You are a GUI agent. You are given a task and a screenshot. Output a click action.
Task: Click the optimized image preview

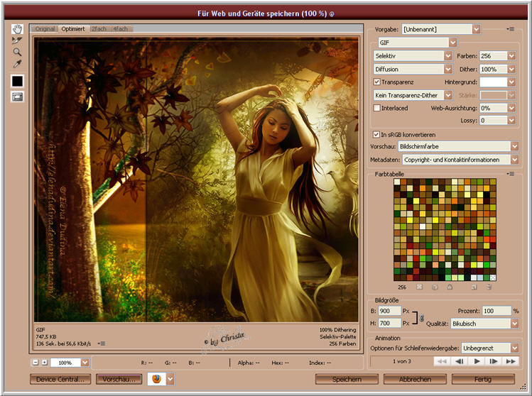pyautogui.click(x=196, y=180)
